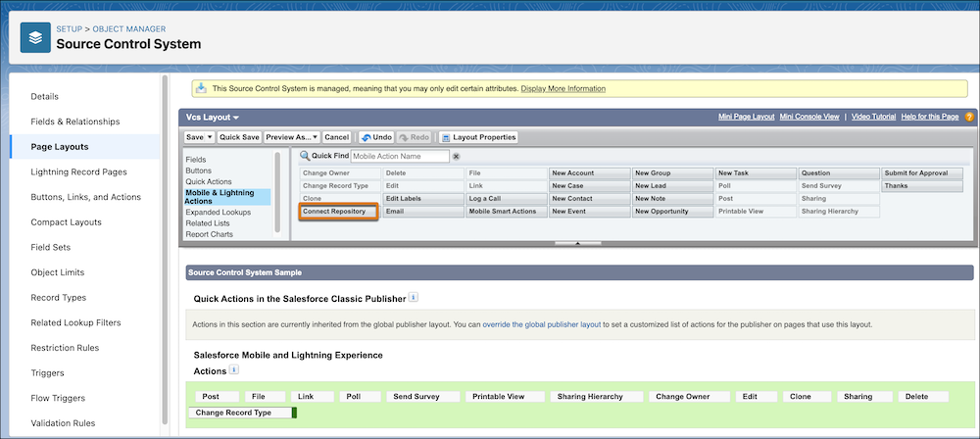Click the New Task palette action
This screenshot has width=980, height=439.
click(756, 172)
